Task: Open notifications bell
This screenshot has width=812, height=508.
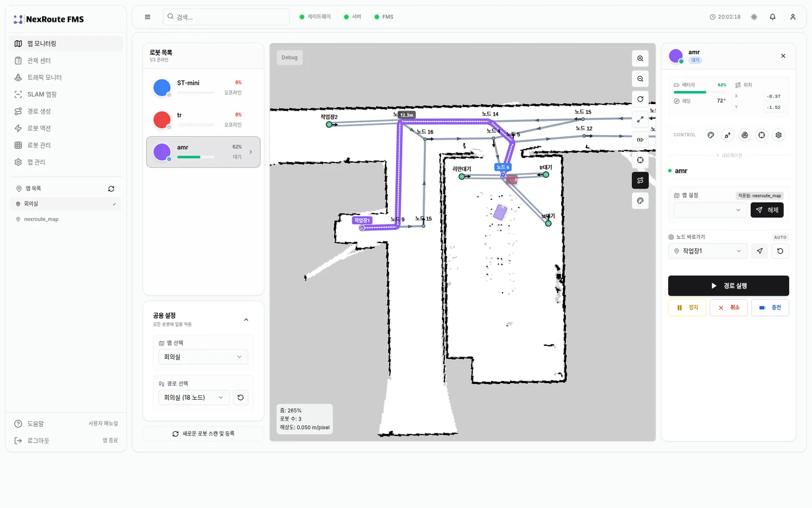Action: click(x=772, y=17)
